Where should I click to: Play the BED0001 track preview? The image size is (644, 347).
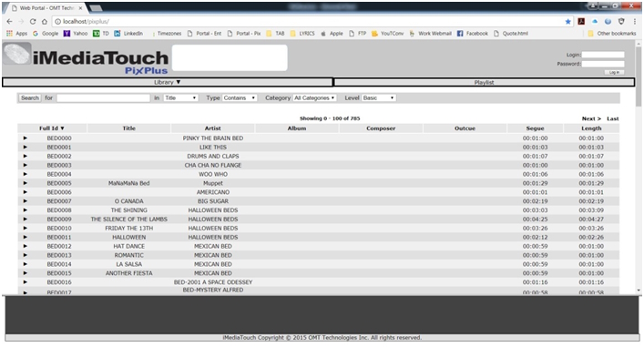[26, 147]
